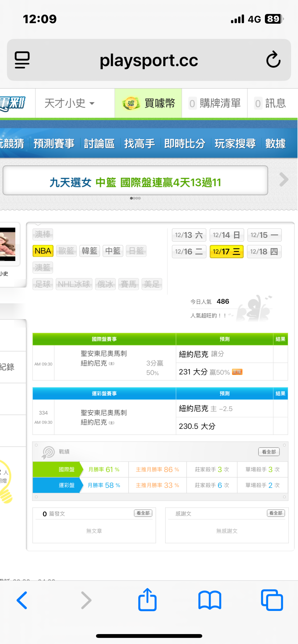Select the 賽馬 league tab

pos(129,284)
